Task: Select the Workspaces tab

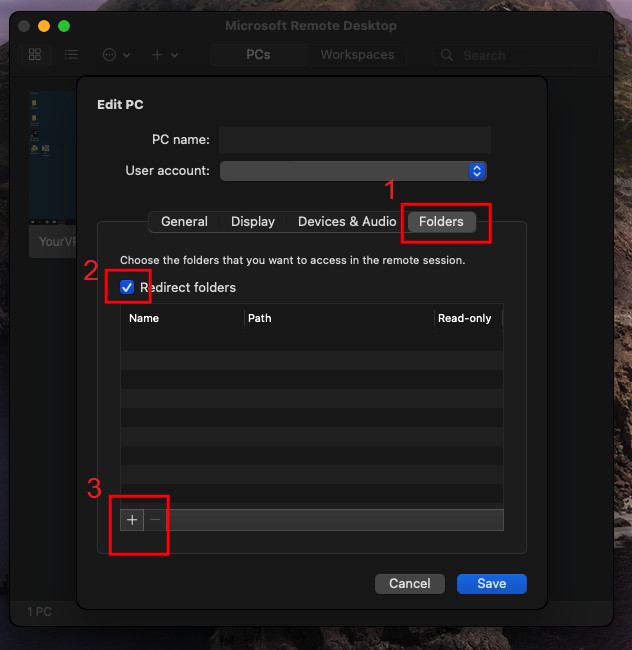Action: tap(357, 55)
